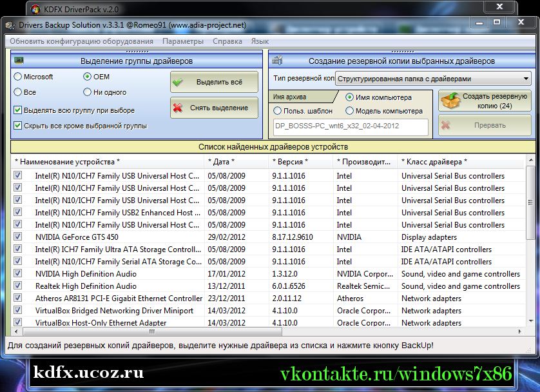
Task: Maximize the Drivers Backup Solution window
Action: 497,23
